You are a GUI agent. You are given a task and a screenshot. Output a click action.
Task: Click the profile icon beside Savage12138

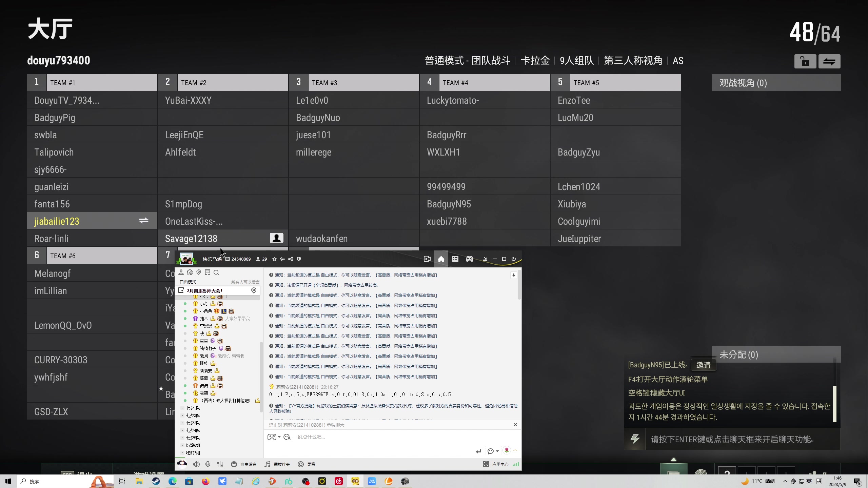click(x=277, y=238)
